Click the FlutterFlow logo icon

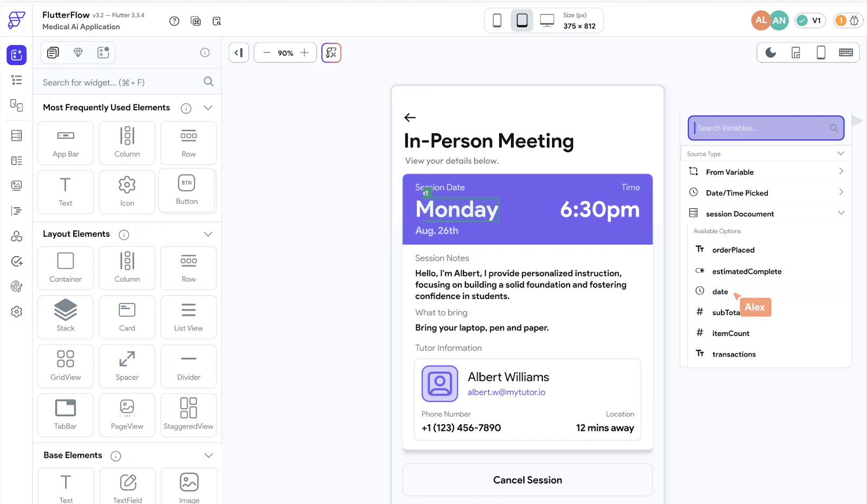point(17,20)
